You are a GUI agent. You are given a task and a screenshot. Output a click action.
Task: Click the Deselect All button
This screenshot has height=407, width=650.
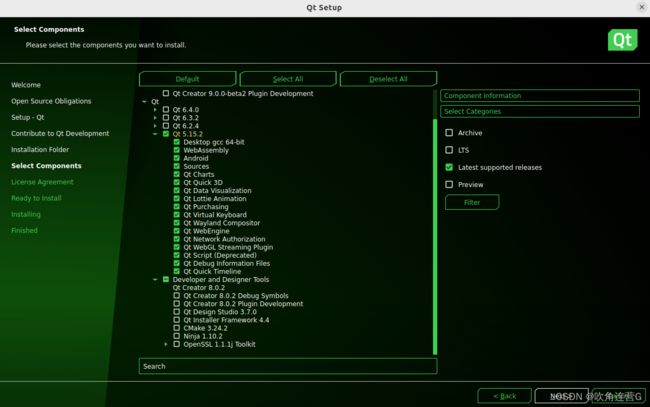(388, 79)
